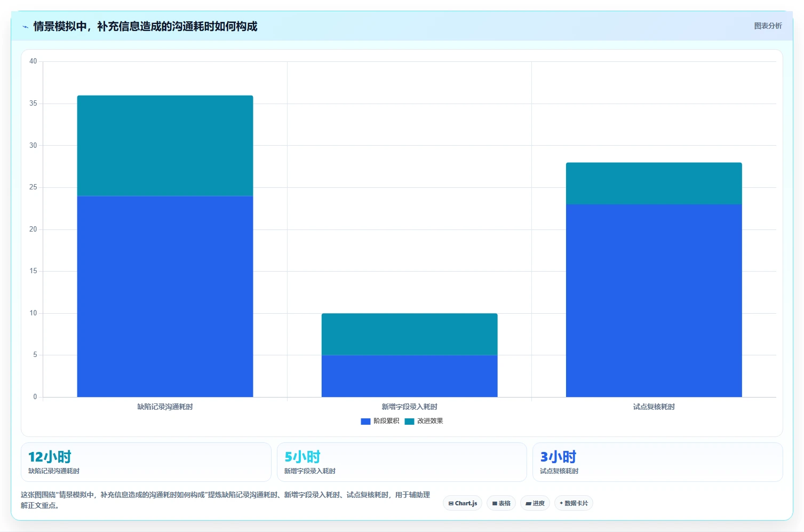Click the teal segment of 试点复核耗时 bar

[654, 184]
